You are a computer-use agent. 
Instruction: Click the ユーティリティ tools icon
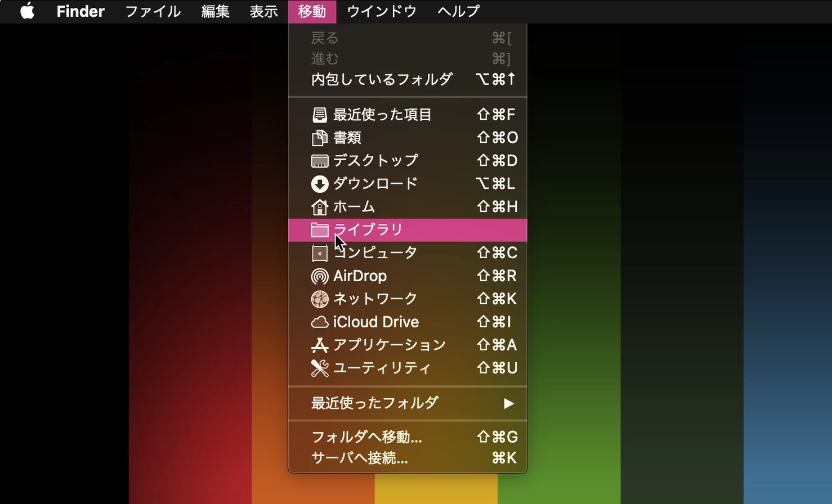319,368
